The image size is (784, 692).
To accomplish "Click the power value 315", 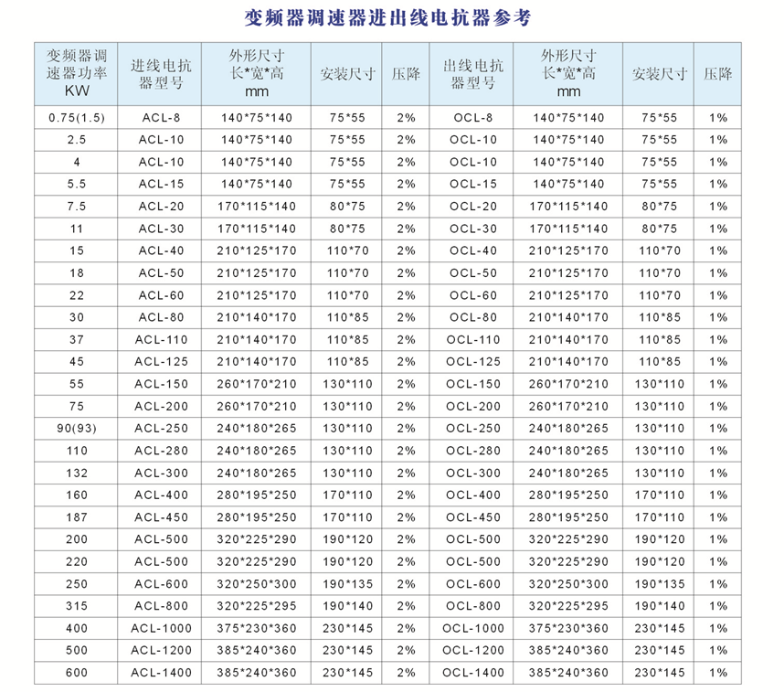I will [x=77, y=606].
